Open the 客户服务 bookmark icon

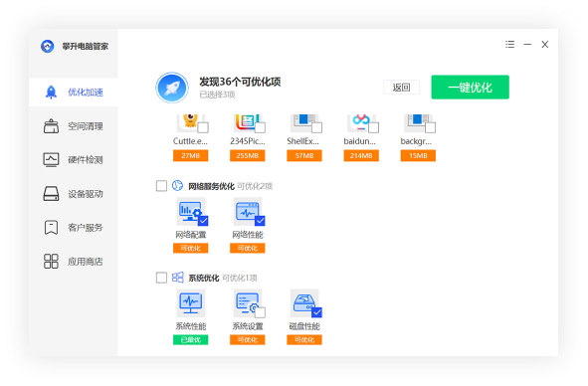click(51, 228)
